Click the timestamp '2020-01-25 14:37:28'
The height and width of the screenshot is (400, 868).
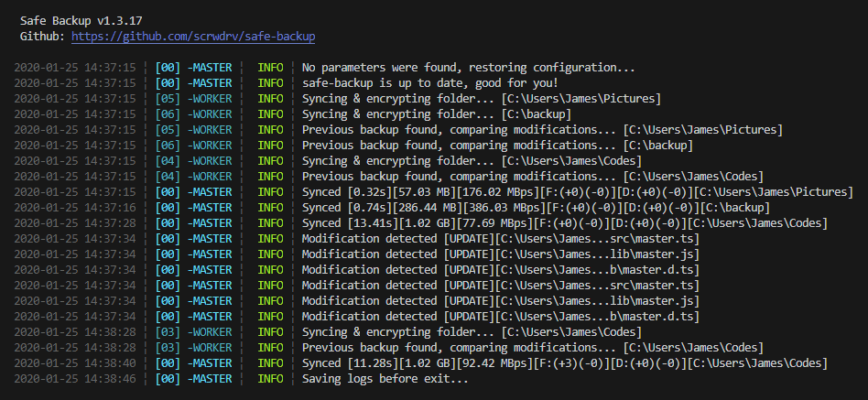pos(75,223)
